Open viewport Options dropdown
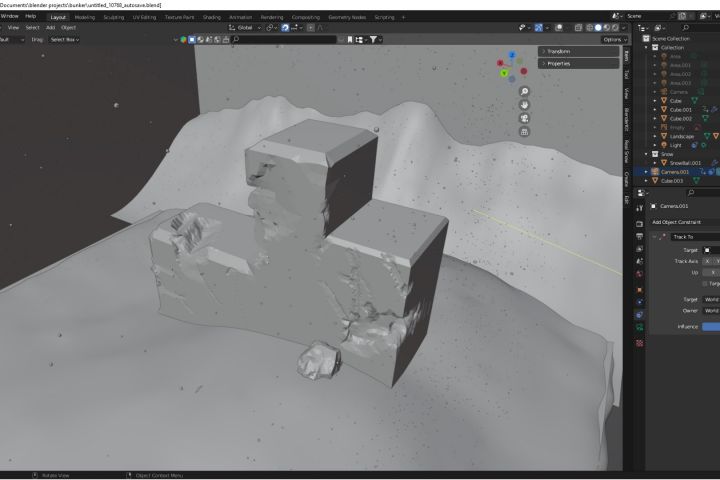The width and height of the screenshot is (720, 480). coord(614,40)
